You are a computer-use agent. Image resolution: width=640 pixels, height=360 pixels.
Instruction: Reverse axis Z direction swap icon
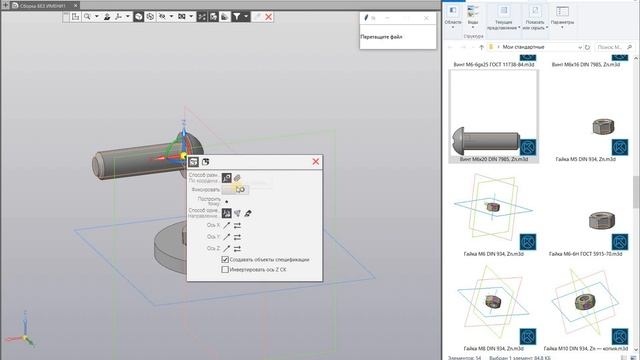click(237, 249)
